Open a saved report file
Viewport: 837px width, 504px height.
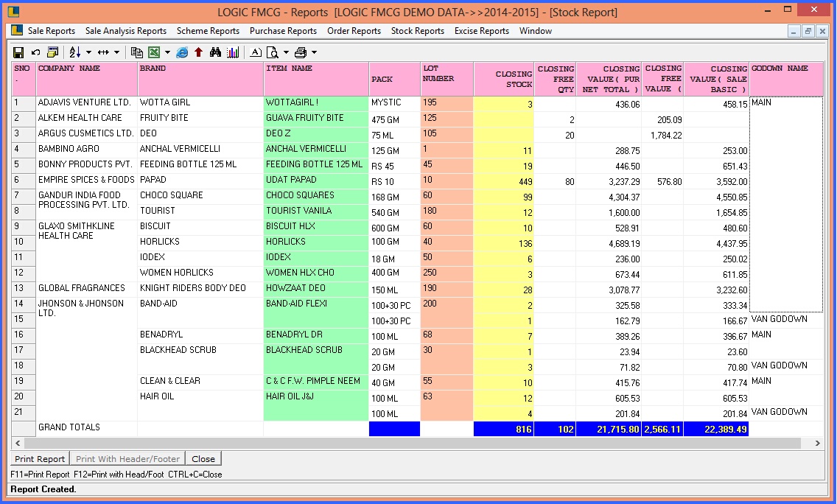click(54, 52)
